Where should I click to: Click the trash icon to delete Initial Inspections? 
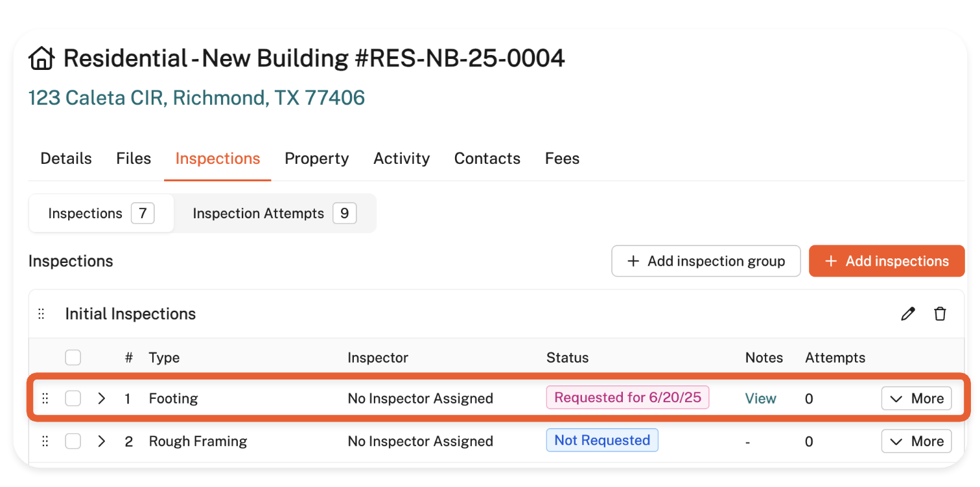coord(940,314)
